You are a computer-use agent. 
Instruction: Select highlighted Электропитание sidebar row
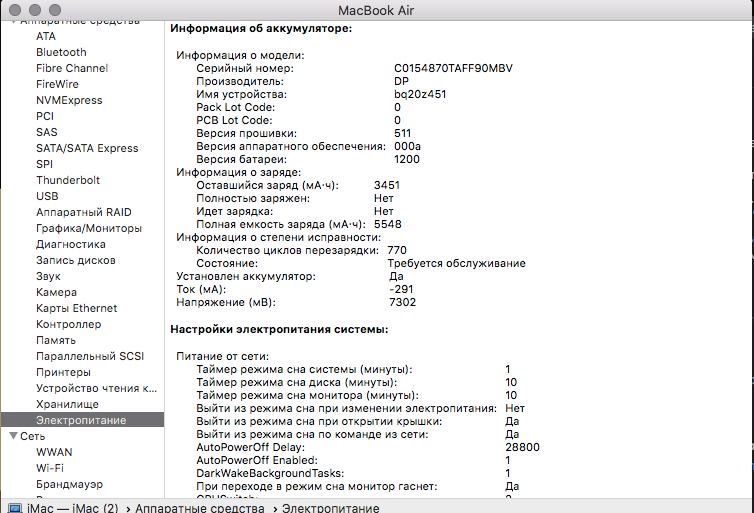coord(82,420)
